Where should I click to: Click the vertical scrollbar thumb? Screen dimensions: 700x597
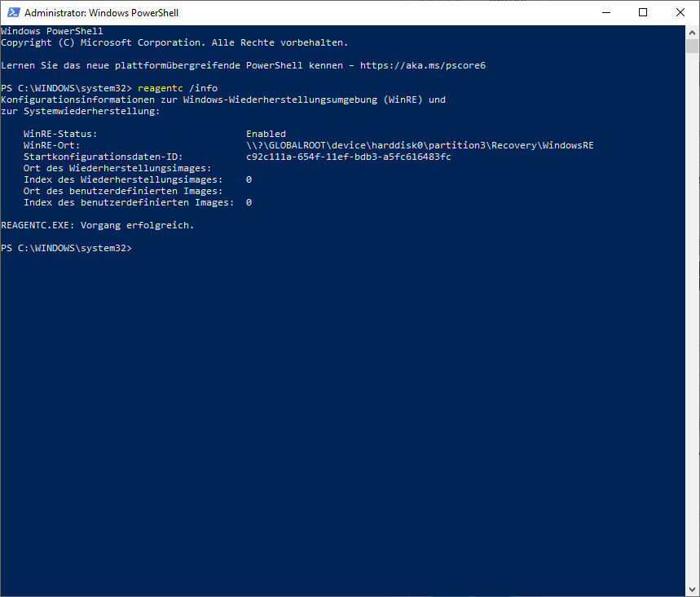click(692, 46)
